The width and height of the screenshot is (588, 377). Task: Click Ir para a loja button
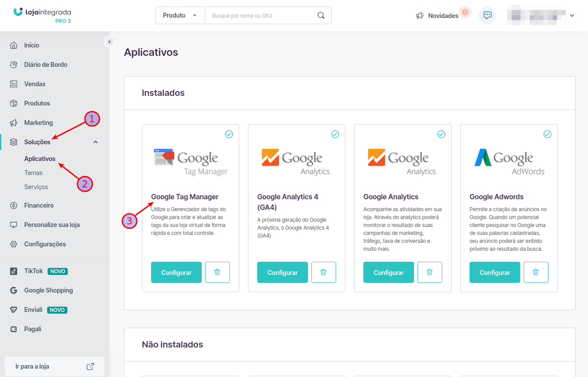(54, 366)
